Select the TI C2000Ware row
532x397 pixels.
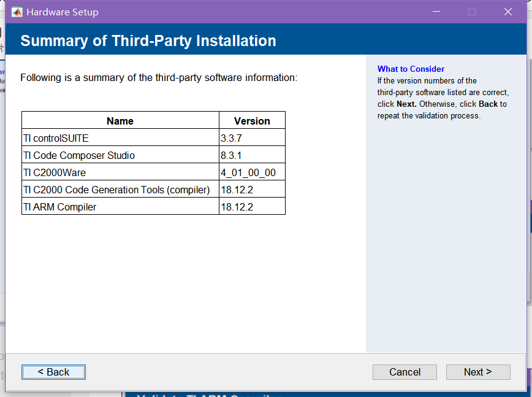(120, 172)
